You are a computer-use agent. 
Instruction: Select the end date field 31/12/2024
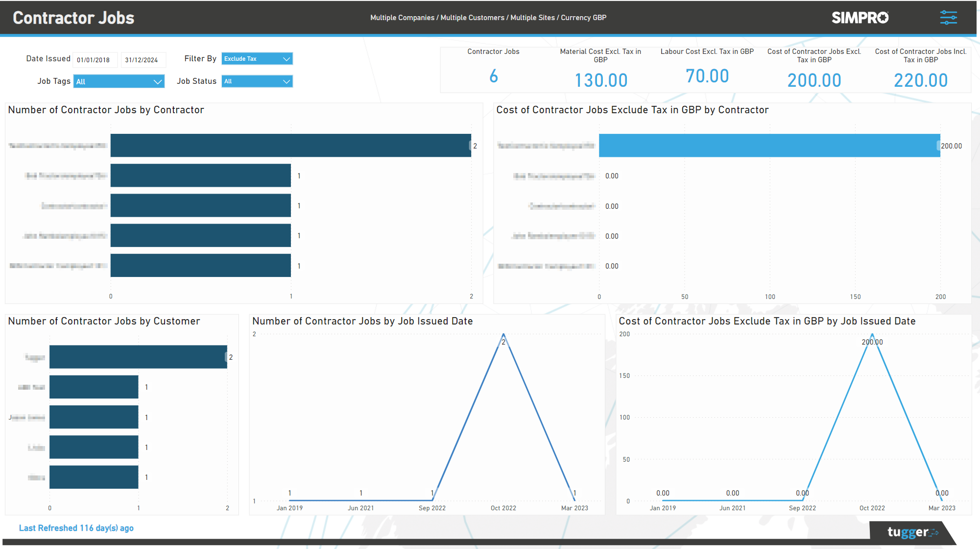143,59
